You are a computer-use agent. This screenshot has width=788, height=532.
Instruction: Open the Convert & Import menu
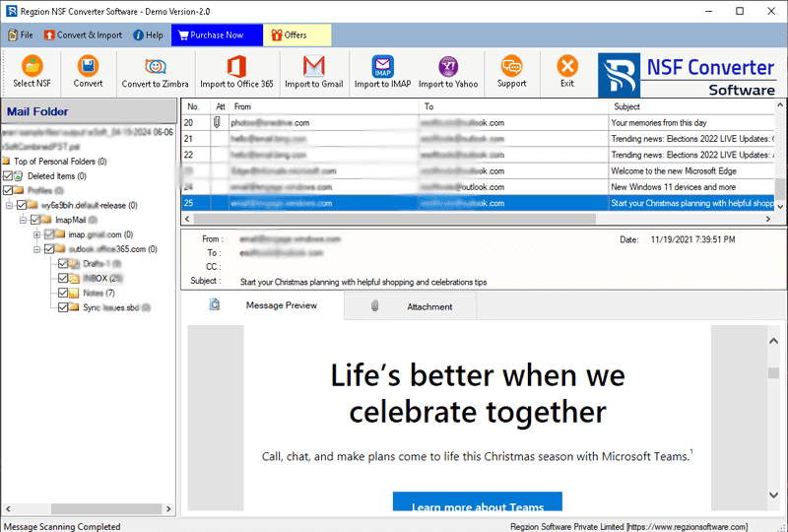(x=83, y=35)
